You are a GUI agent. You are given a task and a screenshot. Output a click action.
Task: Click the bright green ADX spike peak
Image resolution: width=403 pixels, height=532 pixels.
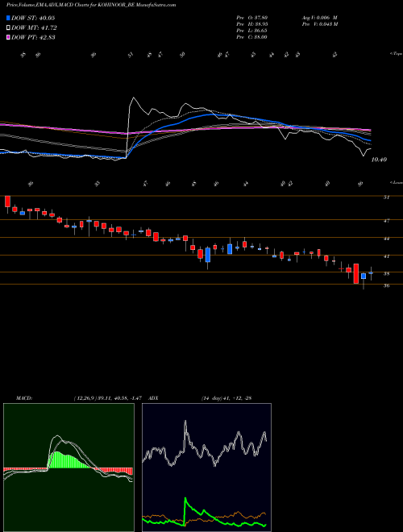point(185,499)
